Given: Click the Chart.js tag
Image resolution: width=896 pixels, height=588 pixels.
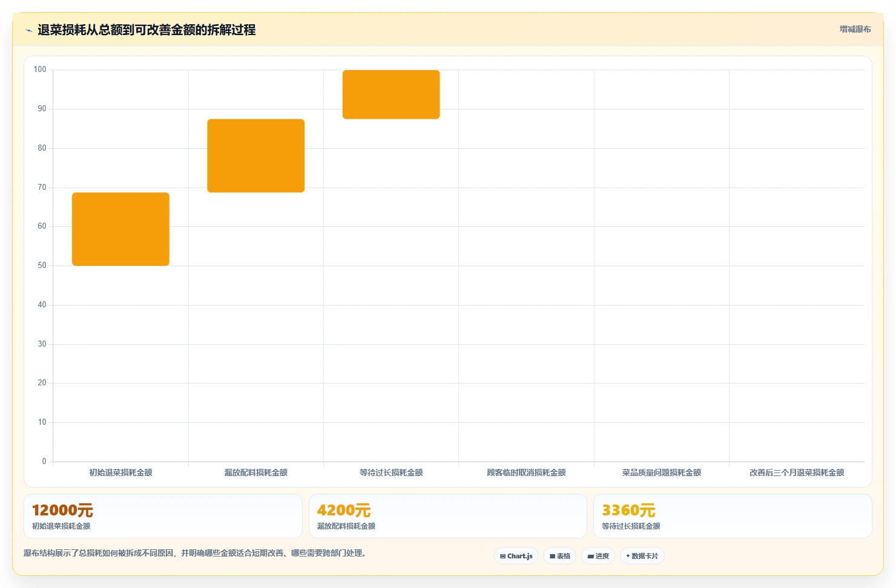Looking at the screenshot, I should point(516,556).
